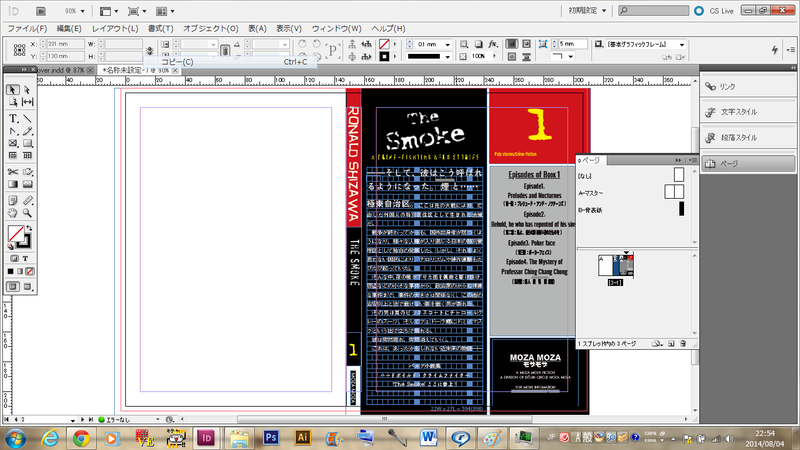Viewport: 800px width, 450px height.
Task: Select the Page tool
Action: coord(13,102)
